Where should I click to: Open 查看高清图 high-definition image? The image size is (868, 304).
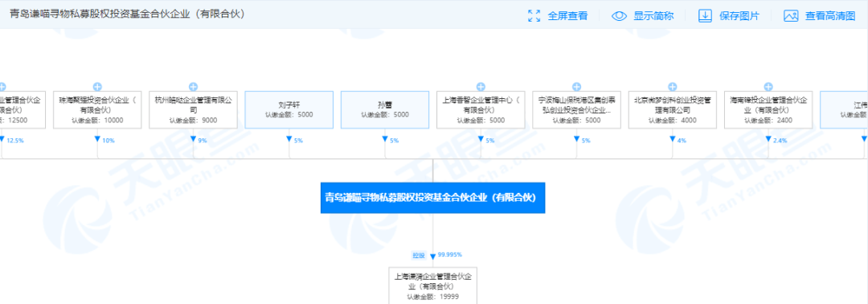tap(819, 16)
